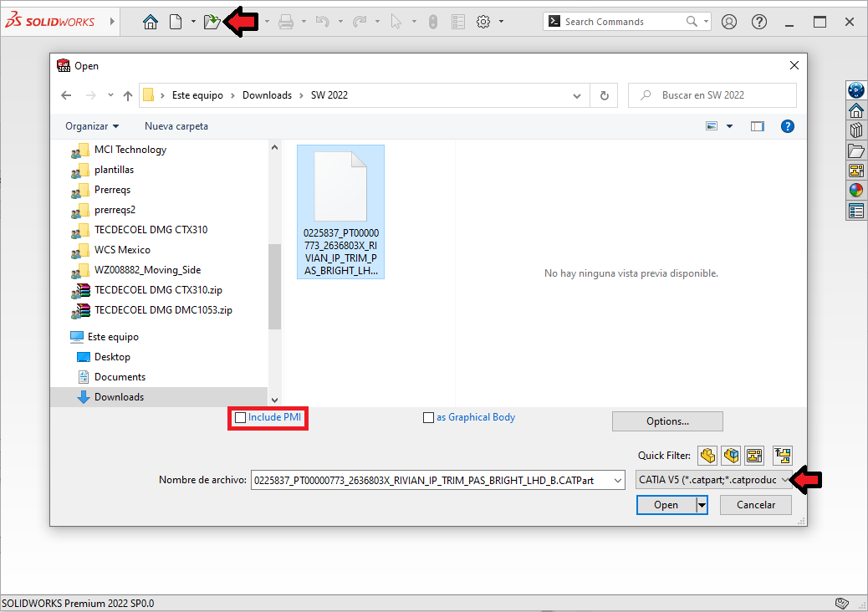Expand the Options gear dropdown arrow

pyautogui.click(x=501, y=22)
